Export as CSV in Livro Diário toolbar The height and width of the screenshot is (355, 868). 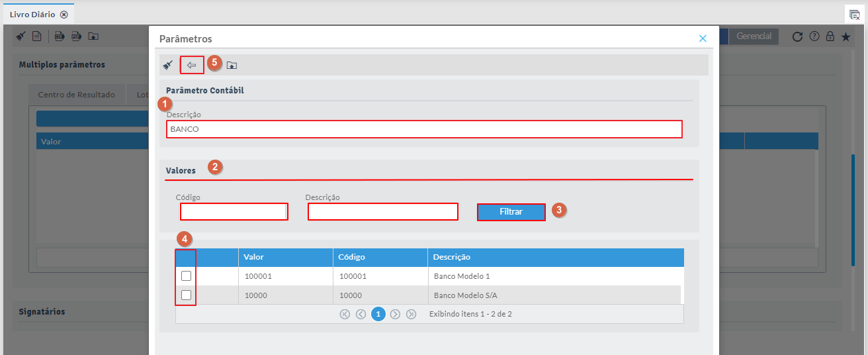coord(60,36)
